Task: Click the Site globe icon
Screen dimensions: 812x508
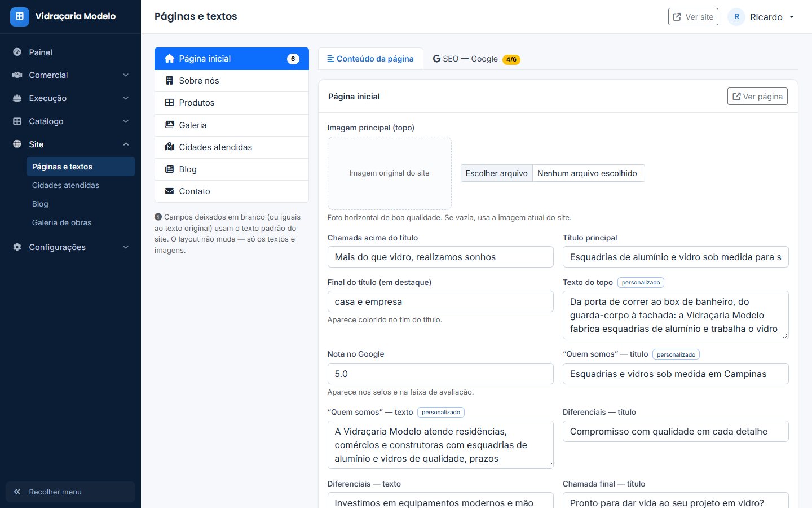Action: [x=17, y=144]
